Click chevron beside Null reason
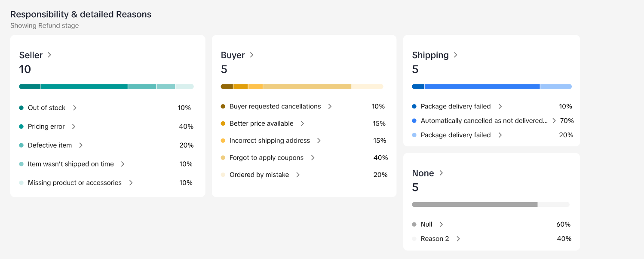The height and width of the screenshot is (259, 644). [x=441, y=225]
